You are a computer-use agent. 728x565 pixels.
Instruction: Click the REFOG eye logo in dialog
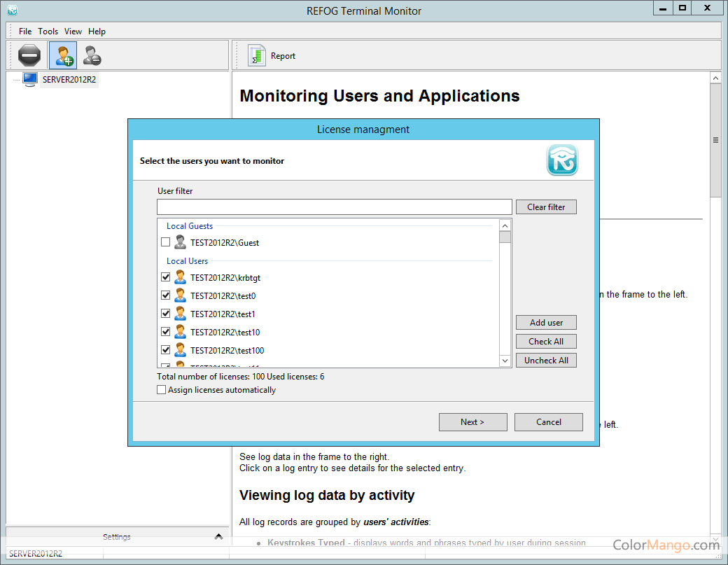pyautogui.click(x=561, y=160)
